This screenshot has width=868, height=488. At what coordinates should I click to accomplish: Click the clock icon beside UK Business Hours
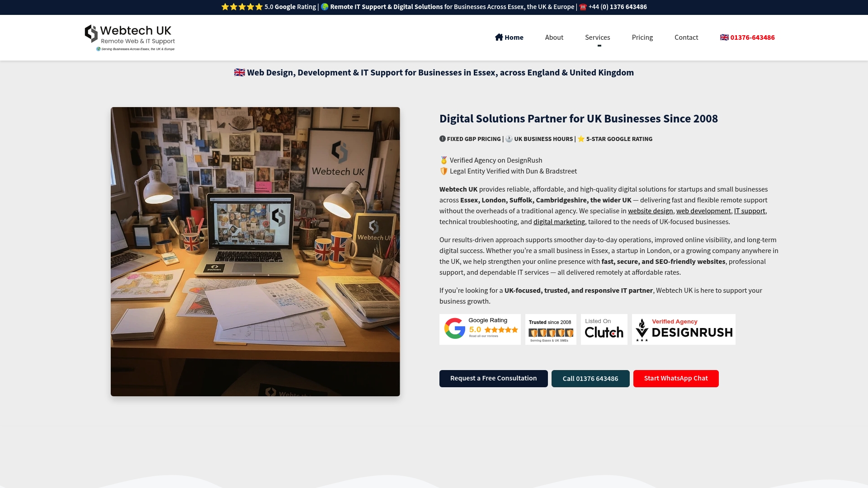pos(509,139)
